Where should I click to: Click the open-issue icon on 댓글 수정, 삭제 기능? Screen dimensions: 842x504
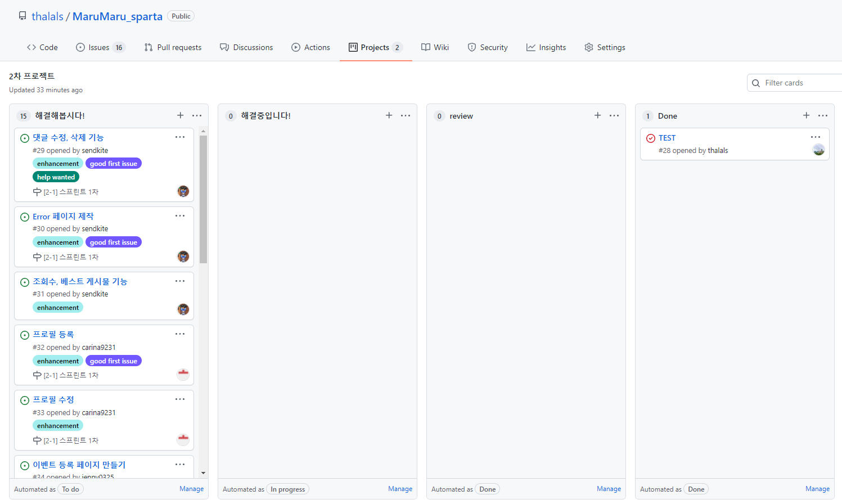click(25, 138)
